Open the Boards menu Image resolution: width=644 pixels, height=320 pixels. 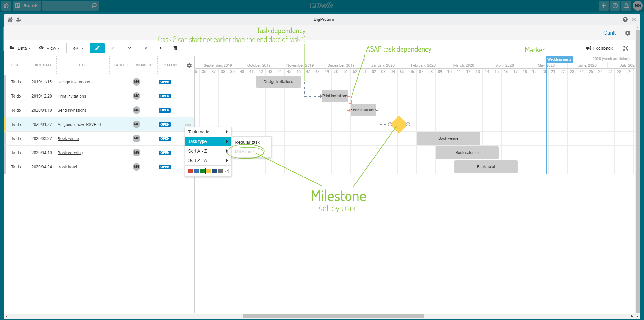[x=27, y=6]
